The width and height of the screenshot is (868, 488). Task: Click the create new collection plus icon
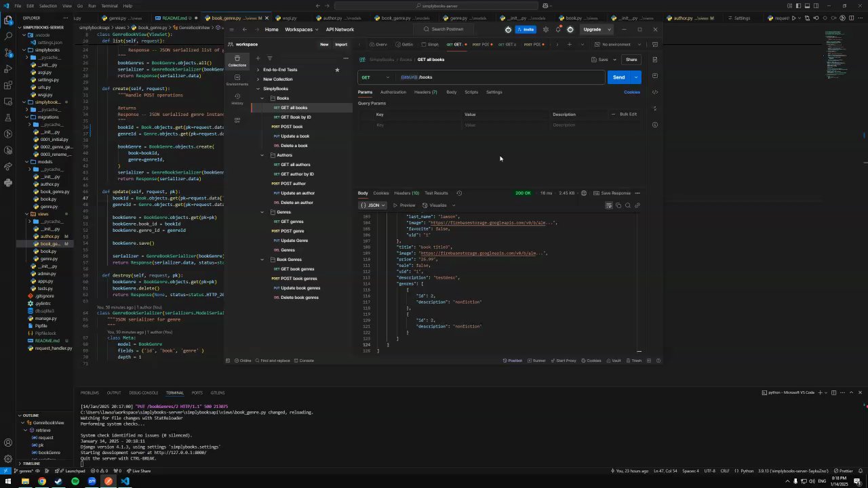point(258,58)
